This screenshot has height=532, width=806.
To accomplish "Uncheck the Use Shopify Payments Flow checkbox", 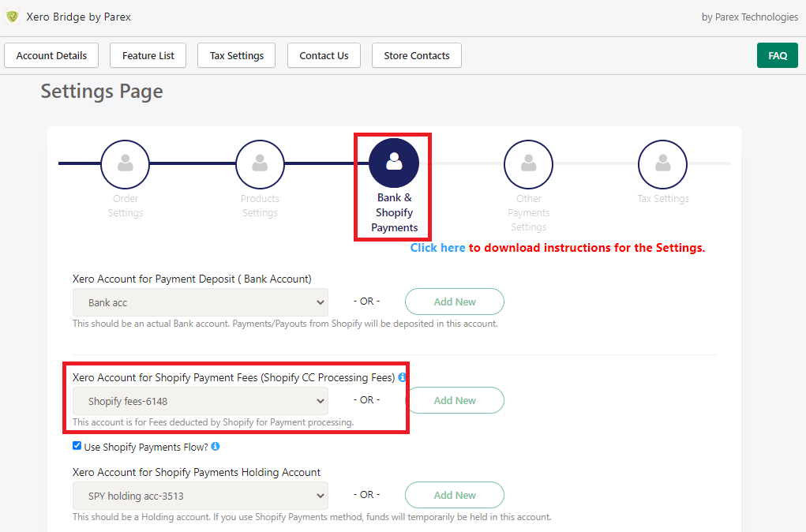I will pos(77,446).
